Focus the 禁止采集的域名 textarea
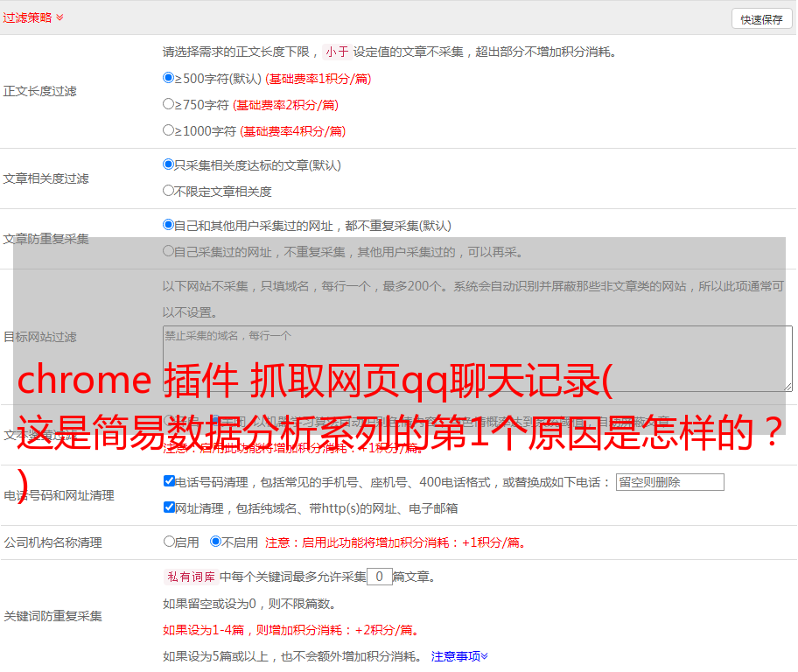 point(478,359)
